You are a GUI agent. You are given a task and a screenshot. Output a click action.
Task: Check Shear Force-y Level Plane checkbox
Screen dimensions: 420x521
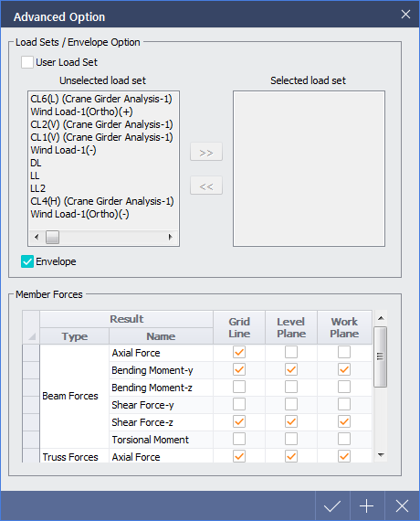pos(291,404)
